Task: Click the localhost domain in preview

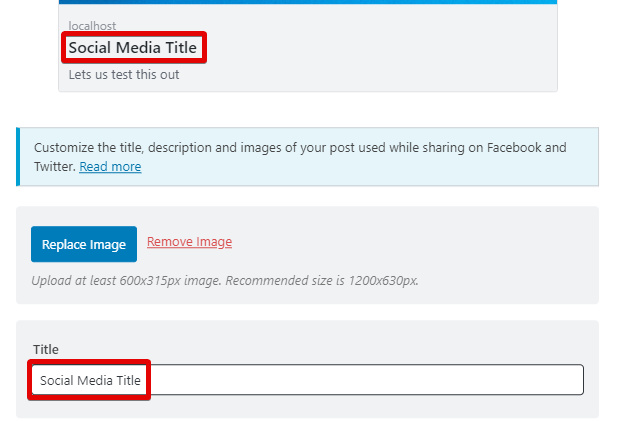Action: point(93,25)
